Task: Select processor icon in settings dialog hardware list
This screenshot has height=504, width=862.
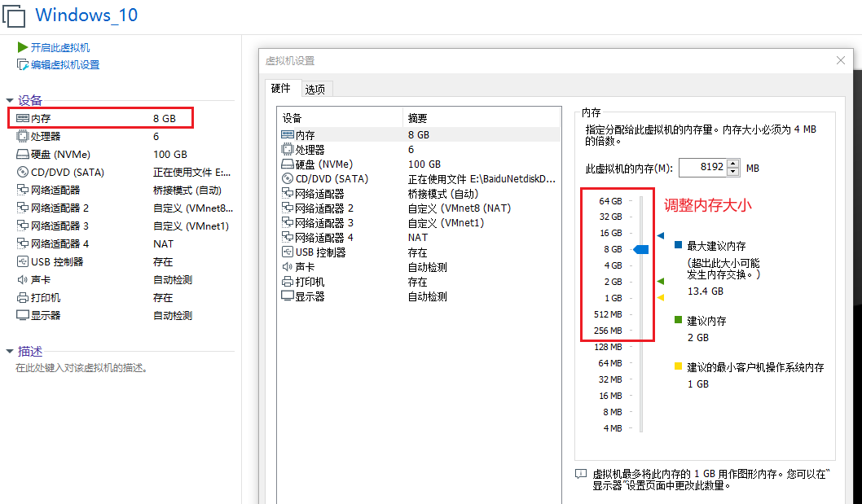Action: (288, 150)
